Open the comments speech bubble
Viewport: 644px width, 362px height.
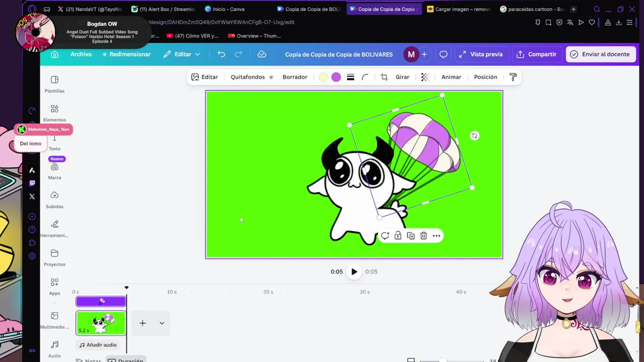tap(443, 54)
